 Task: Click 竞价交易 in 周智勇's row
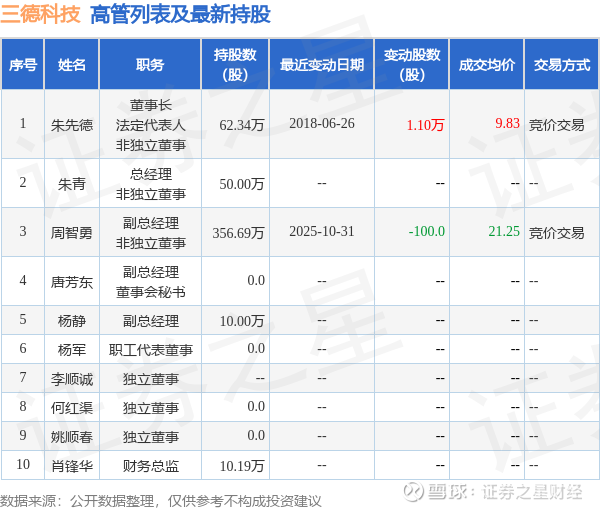tap(556, 233)
